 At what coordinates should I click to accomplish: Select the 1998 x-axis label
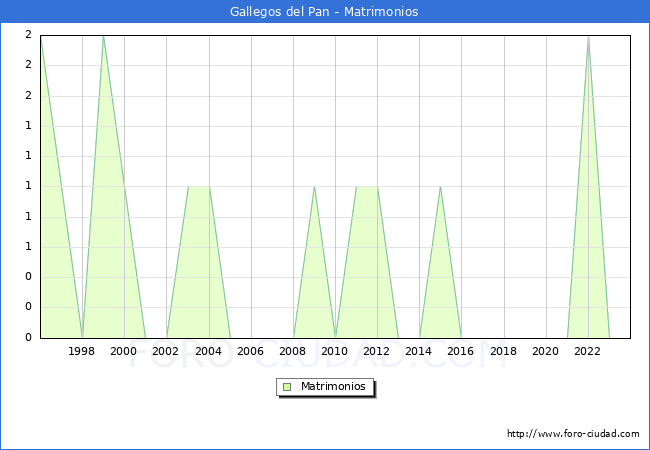point(82,351)
